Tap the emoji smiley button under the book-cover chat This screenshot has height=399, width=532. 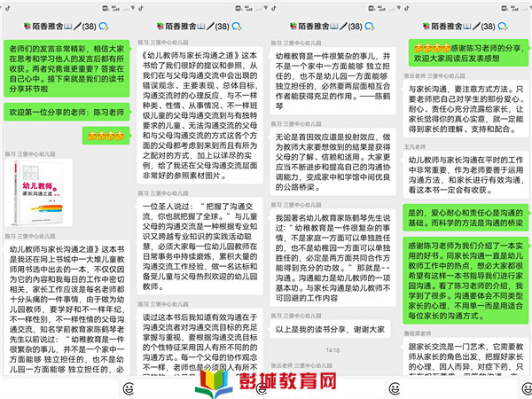(x=129, y=388)
